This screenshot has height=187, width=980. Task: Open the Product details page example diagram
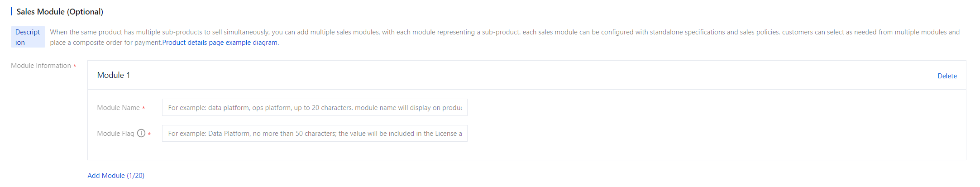click(220, 43)
